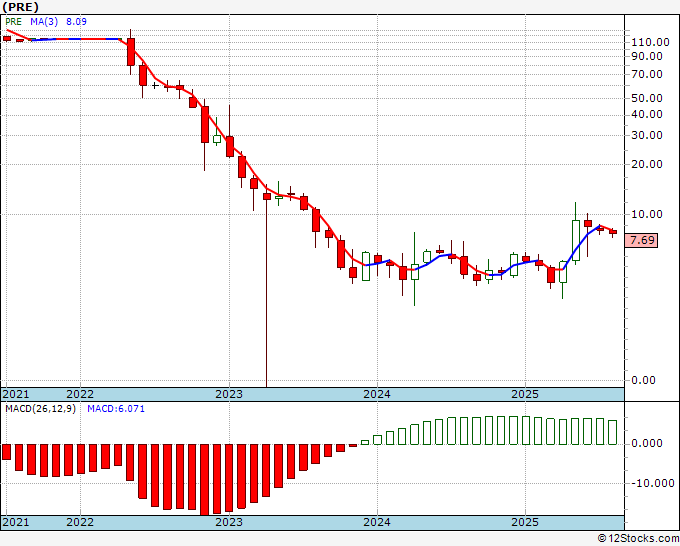
Task: Click the 0.000 MACD axis label
Action: point(647,443)
